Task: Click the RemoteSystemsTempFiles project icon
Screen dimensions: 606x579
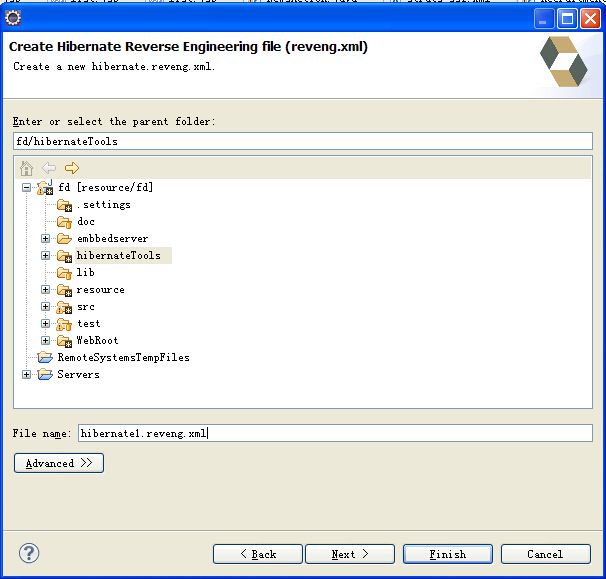Action: point(45,358)
